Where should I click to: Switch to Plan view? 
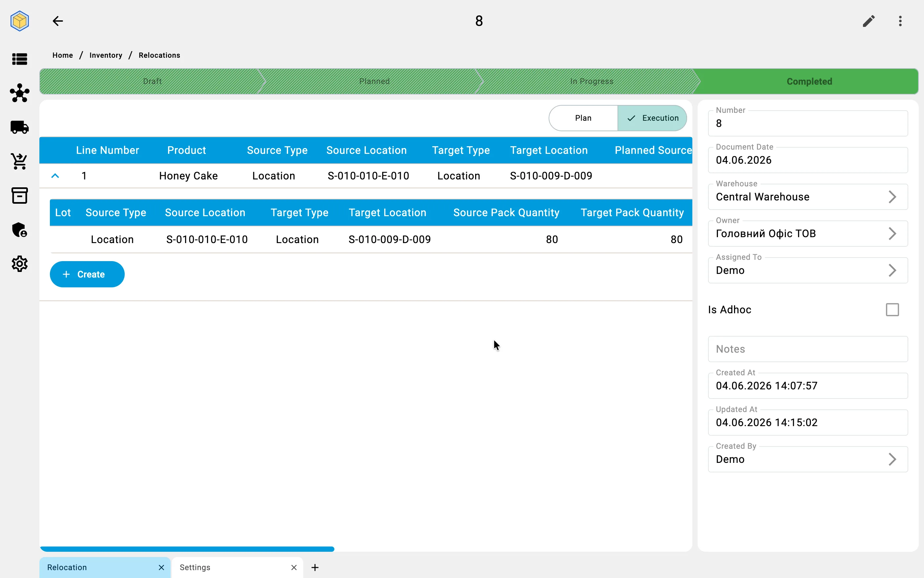point(583,118)
